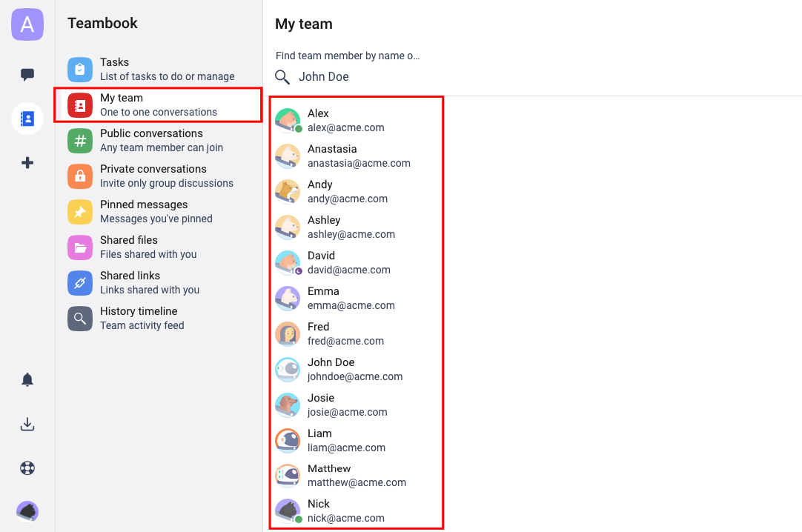Image resolution: width=802 pixels, height=532 pixels.
Task: Select team member Anastasia
Action: 357,156
